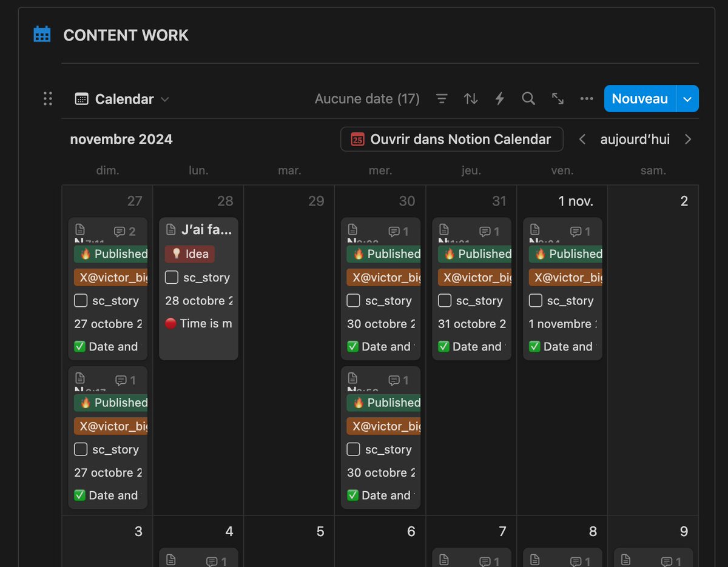
Task: Click the red Idea tag
Action: 189,254
